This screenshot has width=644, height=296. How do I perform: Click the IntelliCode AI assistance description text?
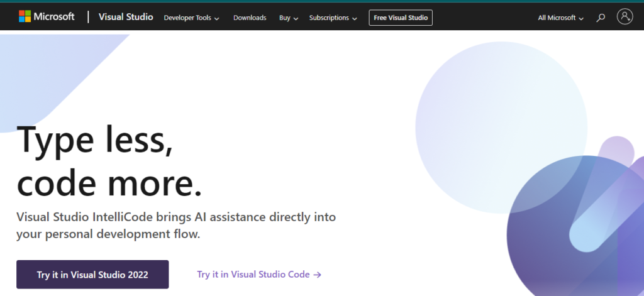pos(176,226)
